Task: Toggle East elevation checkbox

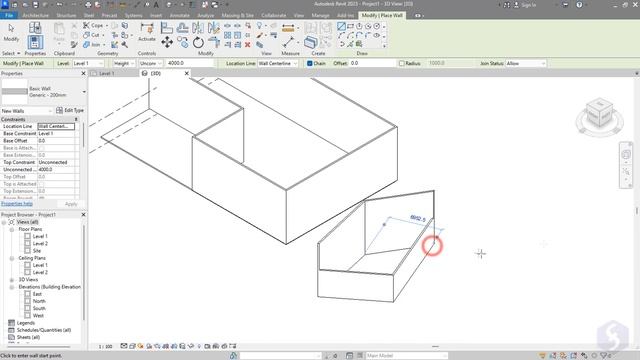Action: tap(27, 294)
